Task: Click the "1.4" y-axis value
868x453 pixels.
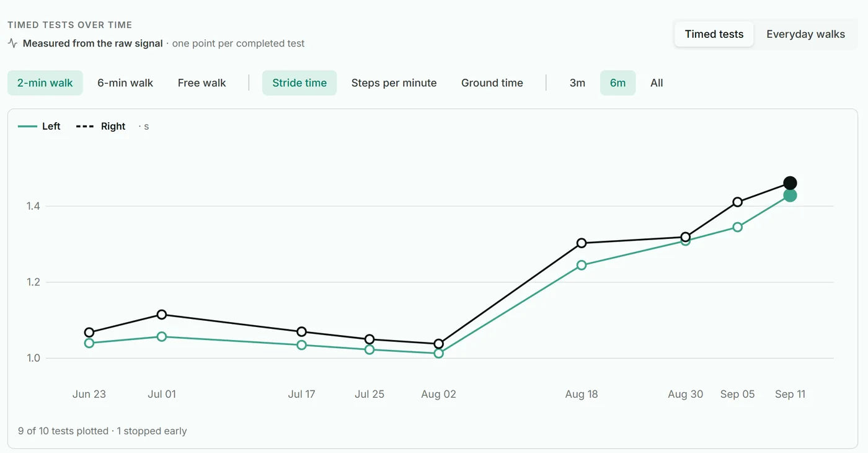Action: coord(33,206)
